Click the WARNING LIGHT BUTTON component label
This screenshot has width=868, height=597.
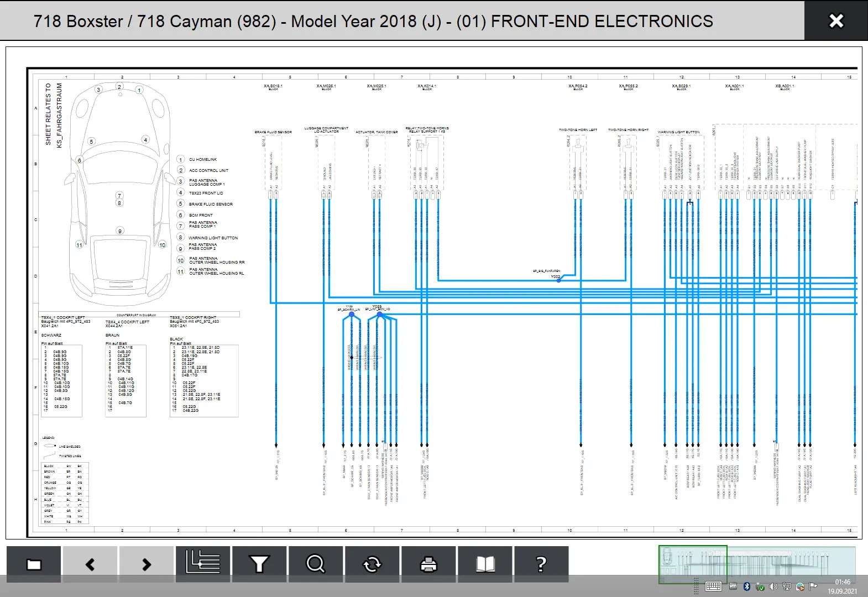[678, 132]
